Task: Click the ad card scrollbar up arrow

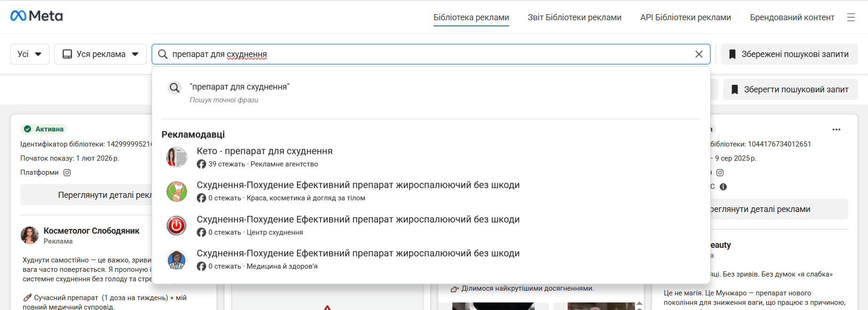Action: pyautogui.click(x=639, y=303)
